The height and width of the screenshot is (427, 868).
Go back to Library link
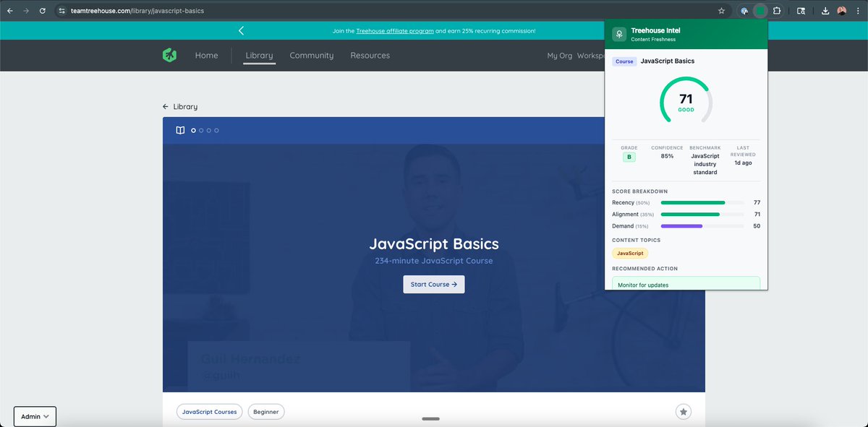tap(180, 106)
